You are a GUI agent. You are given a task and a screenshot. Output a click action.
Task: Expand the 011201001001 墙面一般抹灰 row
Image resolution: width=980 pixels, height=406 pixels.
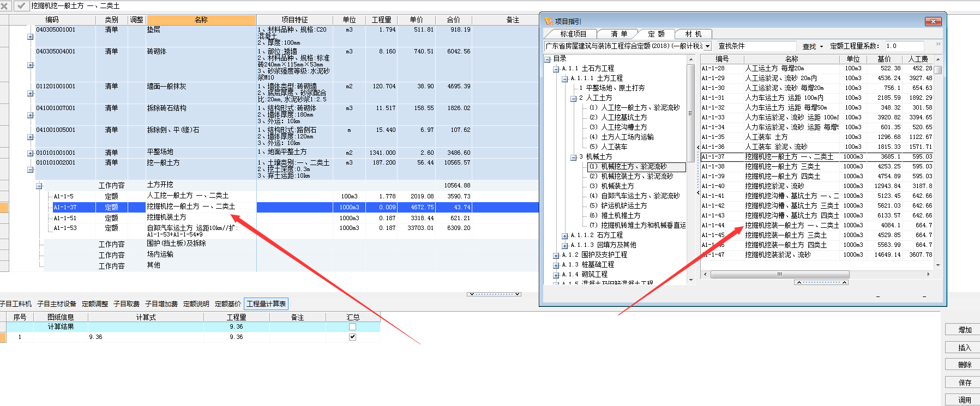point(31,93)
